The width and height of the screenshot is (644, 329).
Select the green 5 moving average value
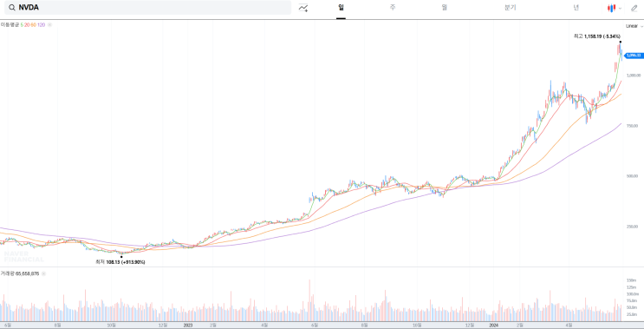click(22, 25)
